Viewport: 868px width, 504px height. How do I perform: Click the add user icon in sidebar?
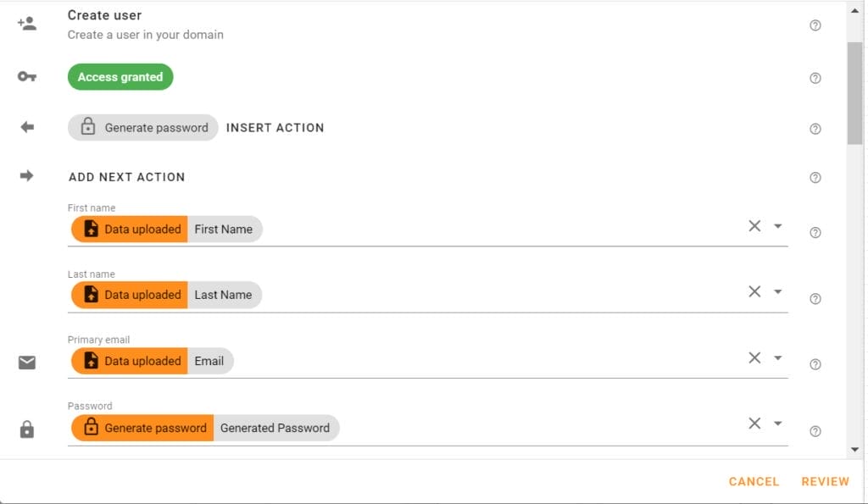26,23
